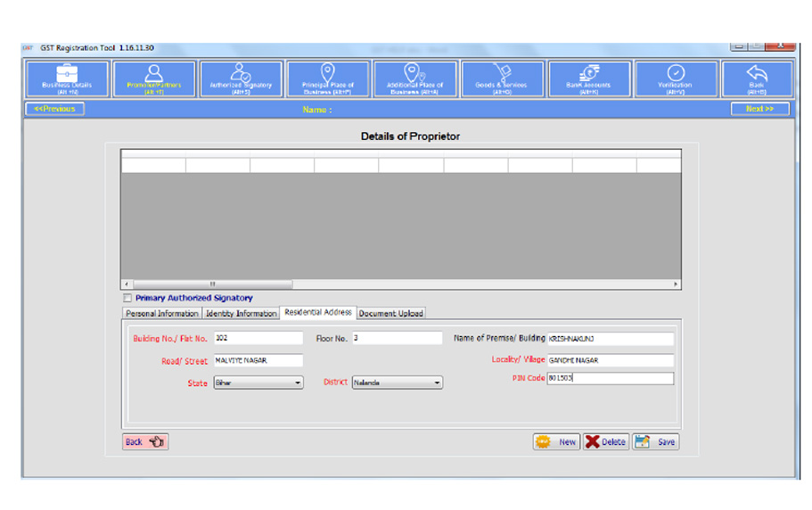Open the Verification section

pyautogui.click(x=675, y=78)
